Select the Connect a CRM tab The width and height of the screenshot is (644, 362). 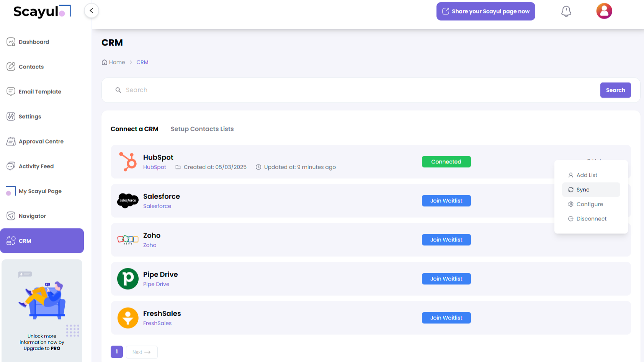pyautogui.click(x=134, y=129)
